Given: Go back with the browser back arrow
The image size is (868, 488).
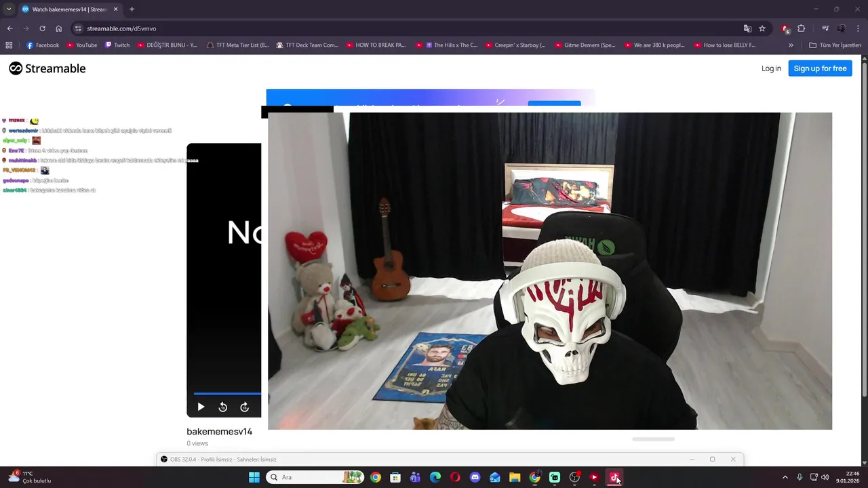Looking at the screenshot, I should pyautogui.click(x=9, y=28).
